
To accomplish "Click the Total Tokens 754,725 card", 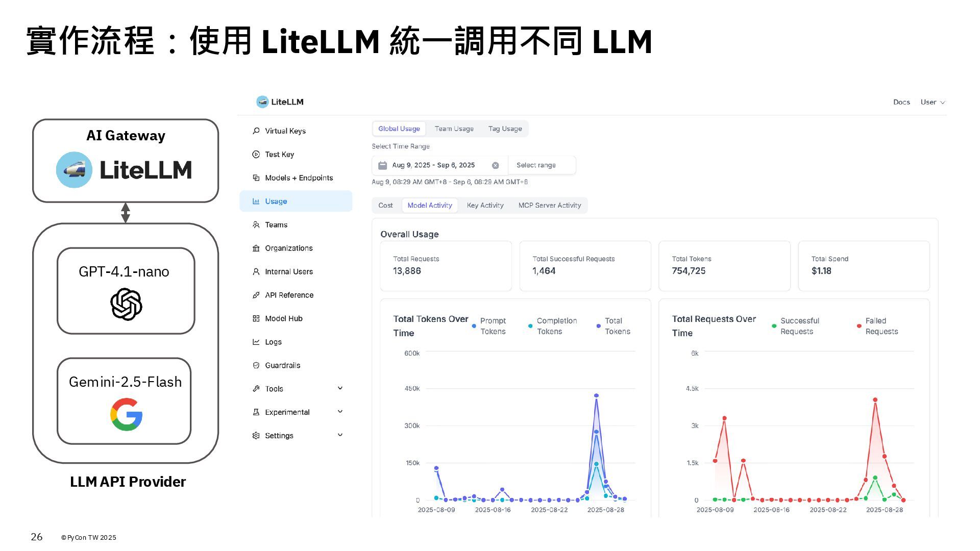I will [x=724, y=266].
